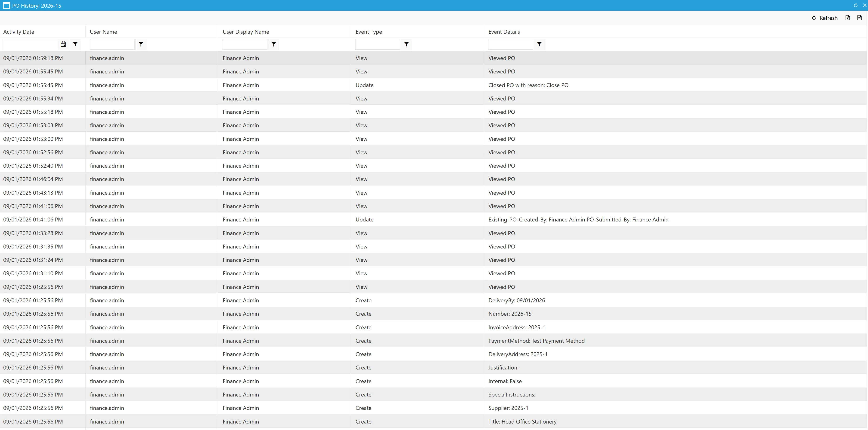Click 'finance.admin' in the 01:46:04 PM row
Screen dimensions: 868x430
(x=107, y=179)
